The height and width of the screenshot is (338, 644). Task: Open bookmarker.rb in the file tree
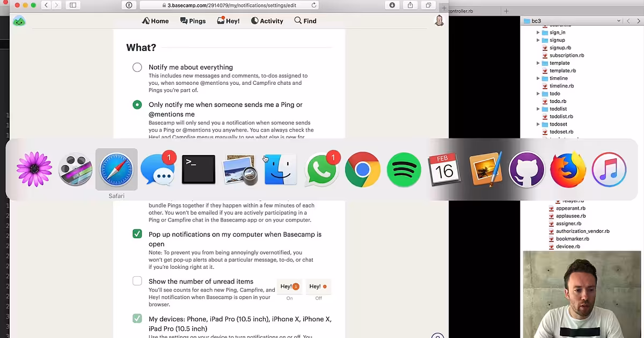click(x=572, y=239)
